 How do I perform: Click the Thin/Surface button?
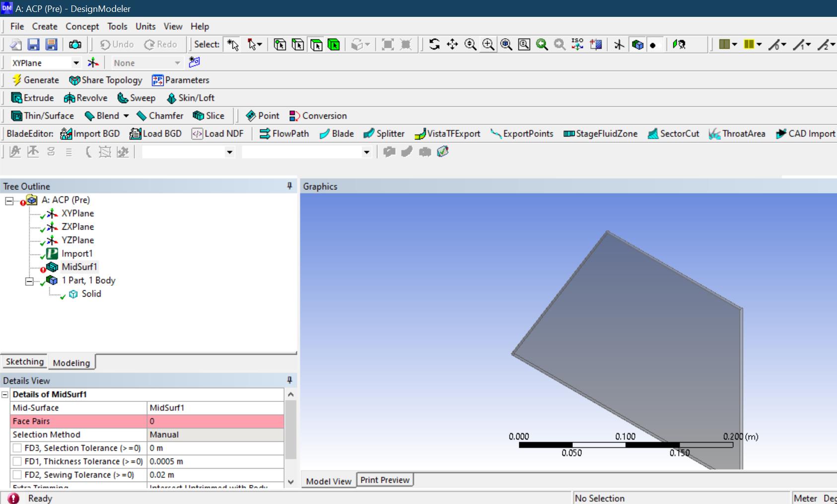pyautogui.click(x=42, y=116)
